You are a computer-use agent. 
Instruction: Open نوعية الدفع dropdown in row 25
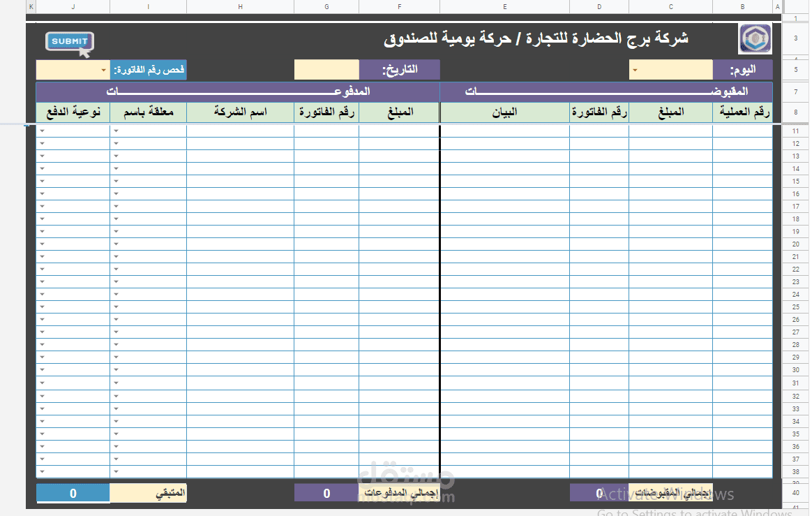click(42, 307)
